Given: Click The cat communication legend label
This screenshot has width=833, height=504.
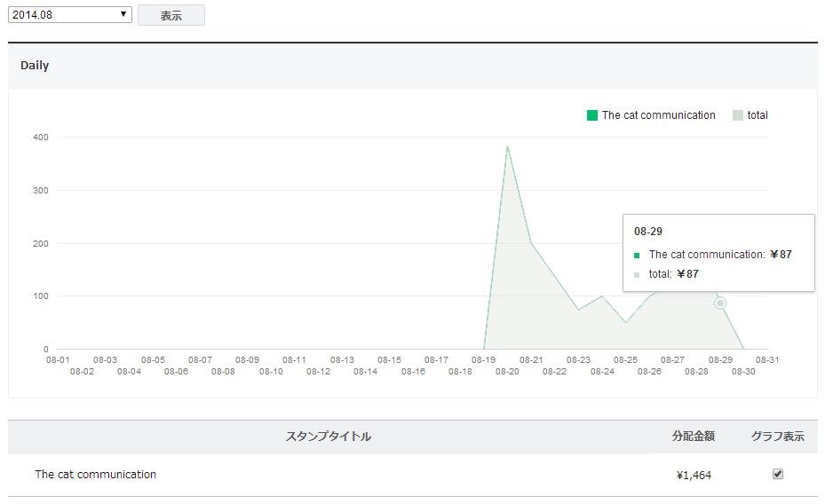Looking at the screenshot, I should (658, 115).
